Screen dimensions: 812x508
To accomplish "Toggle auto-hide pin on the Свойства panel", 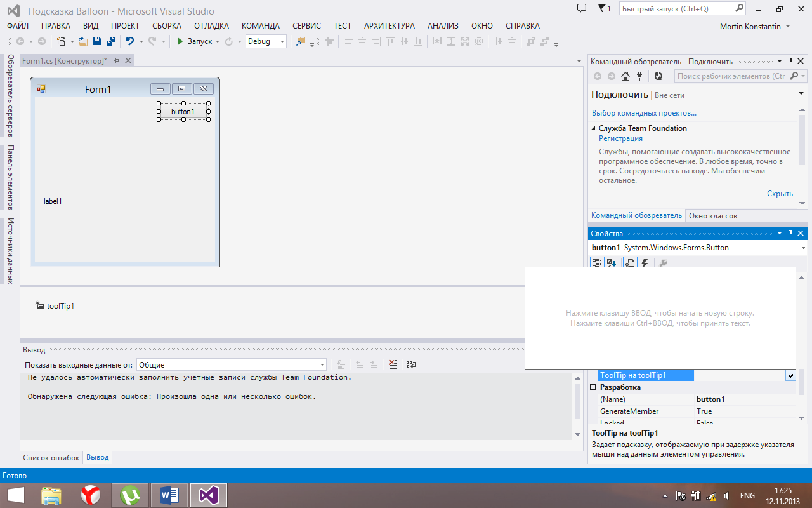I will pos(790,234).
